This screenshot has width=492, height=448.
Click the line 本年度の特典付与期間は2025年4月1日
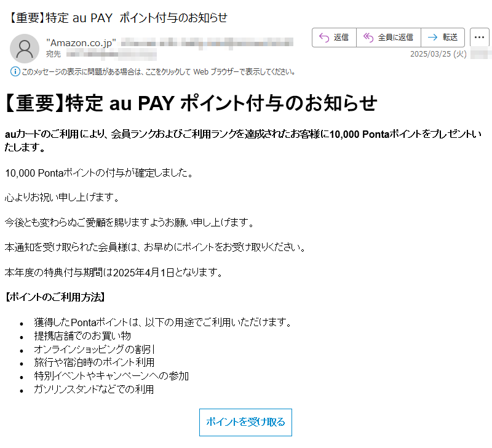click(114, 272)
